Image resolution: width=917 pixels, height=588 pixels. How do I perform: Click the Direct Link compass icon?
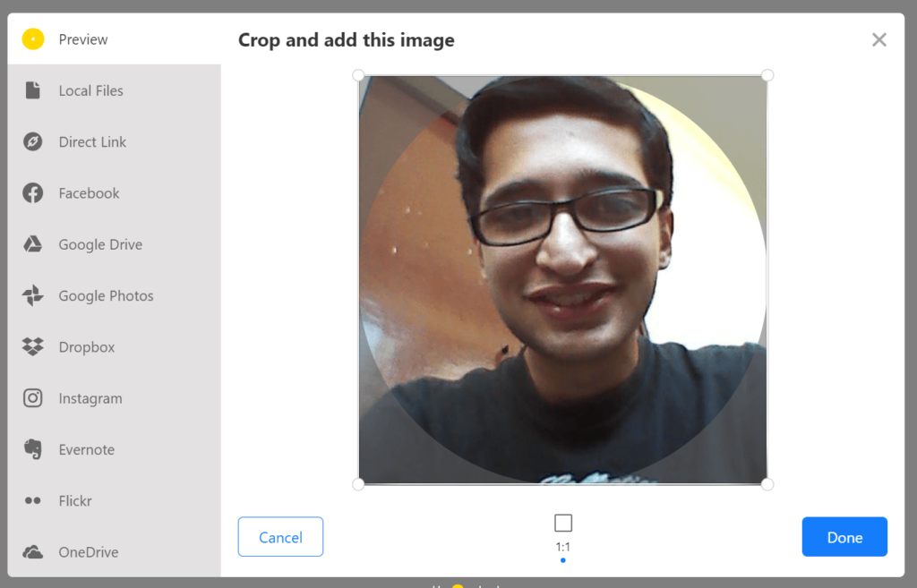click(x=33, y=142)
